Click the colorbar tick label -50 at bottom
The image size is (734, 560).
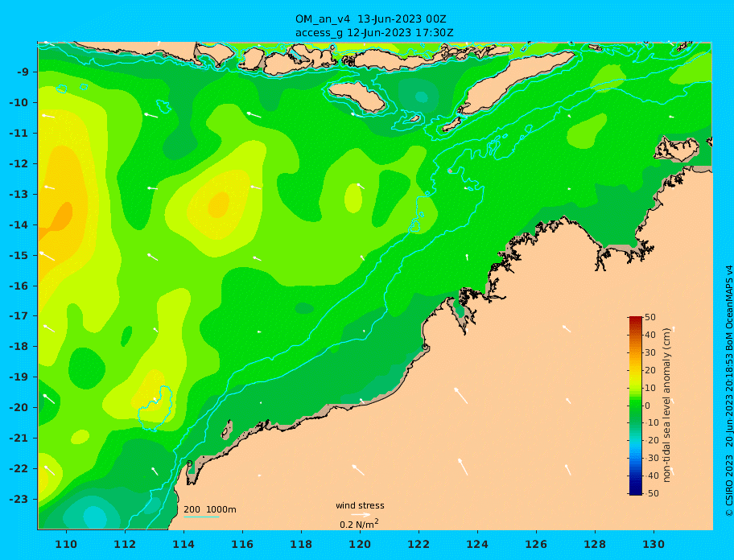[650, 493]
